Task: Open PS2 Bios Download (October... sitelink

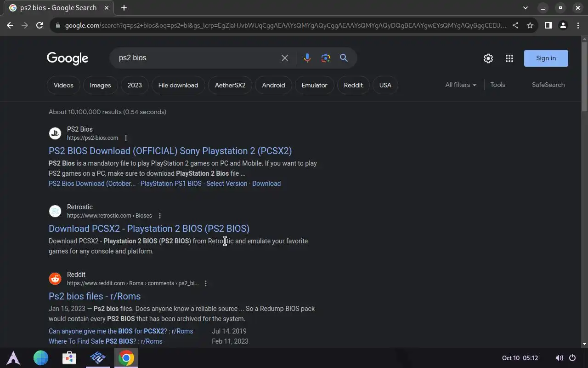Action: [92, 184]
